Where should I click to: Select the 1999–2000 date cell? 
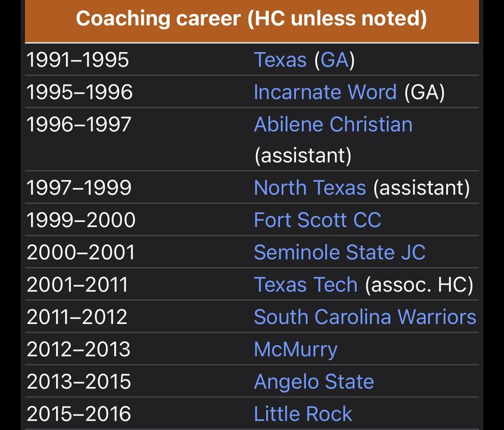81,220
